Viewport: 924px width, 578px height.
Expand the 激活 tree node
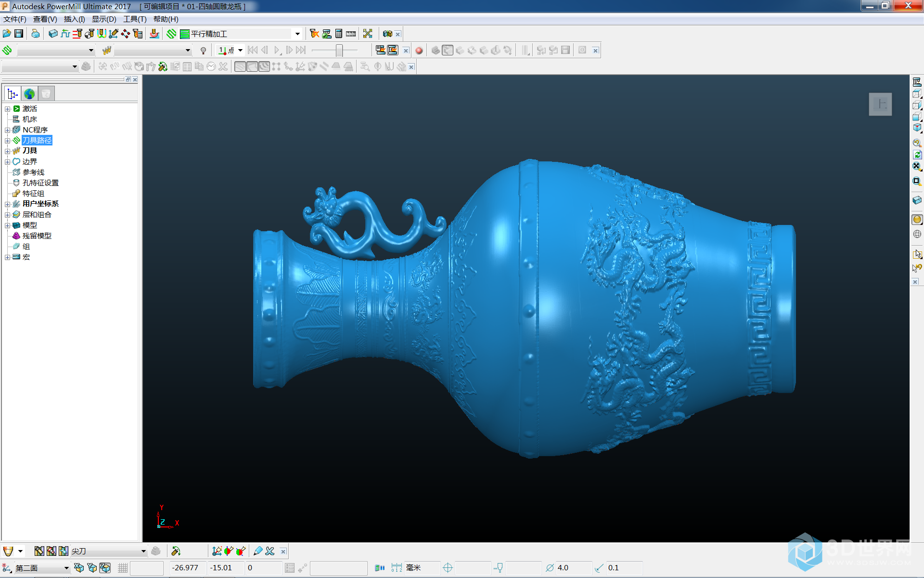pyautogui.click(x=8, y=109)
